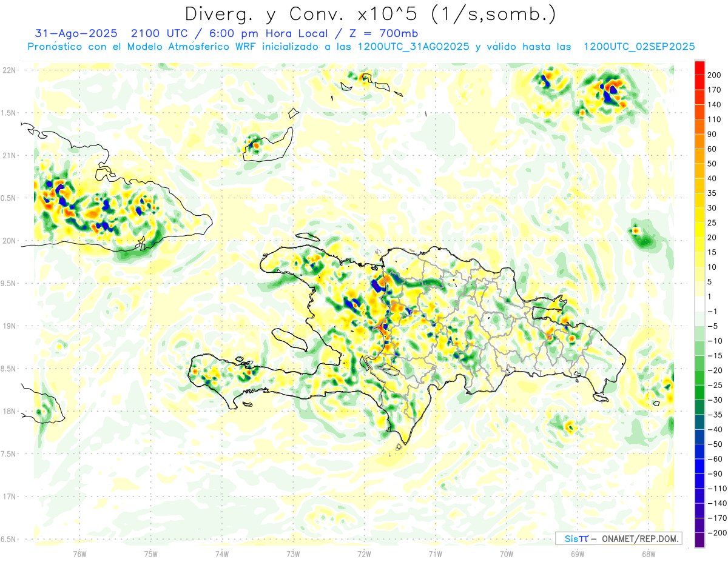Screen dimensions: 728x562
Task: Click the '170' label on the color scale
Action: [715, 90]
